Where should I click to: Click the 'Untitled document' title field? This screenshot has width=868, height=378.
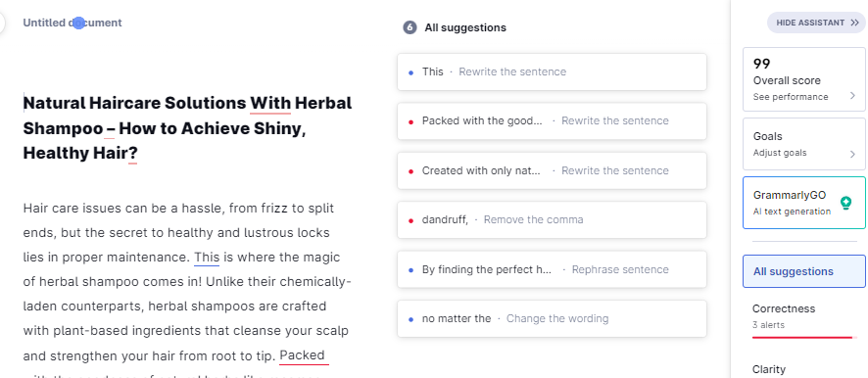(x=72, y=23)
